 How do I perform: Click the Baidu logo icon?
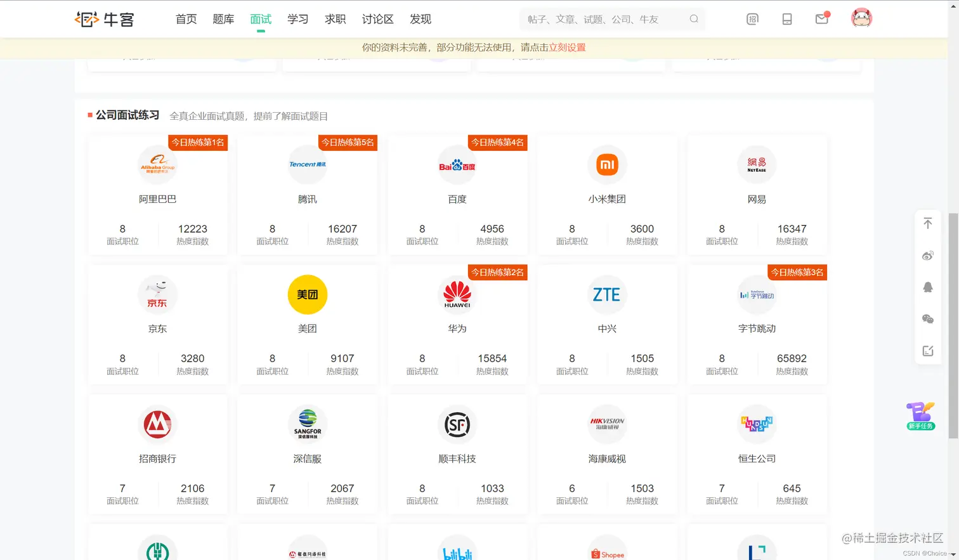pos(457,164)
